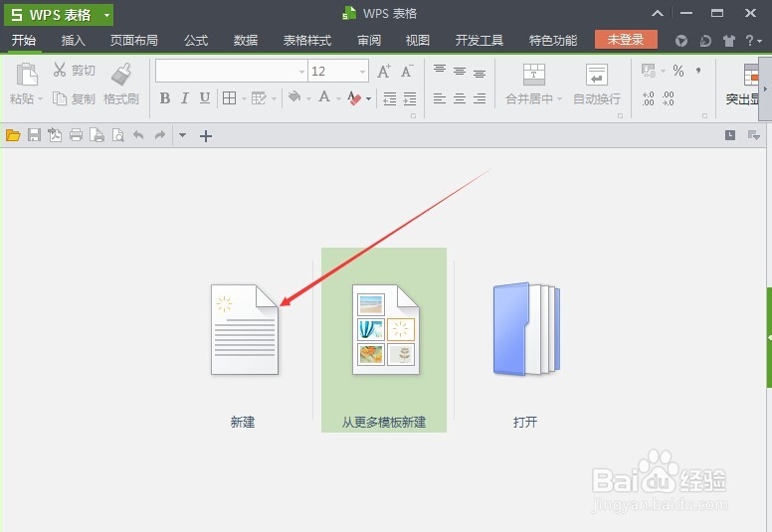Open the font name combo box

click(x=232, y=71)
